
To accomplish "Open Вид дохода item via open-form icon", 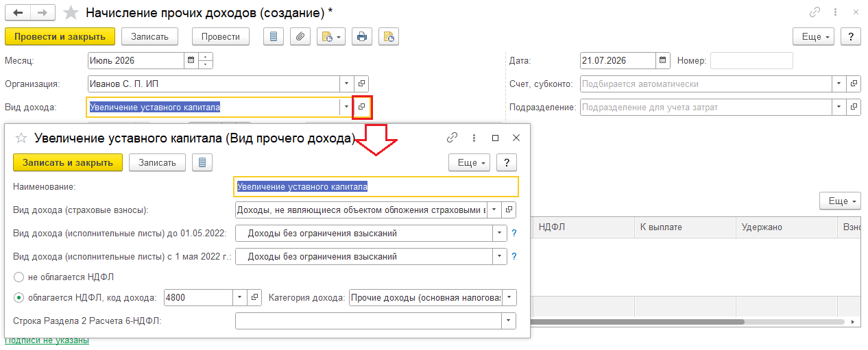I will (362, 107).
